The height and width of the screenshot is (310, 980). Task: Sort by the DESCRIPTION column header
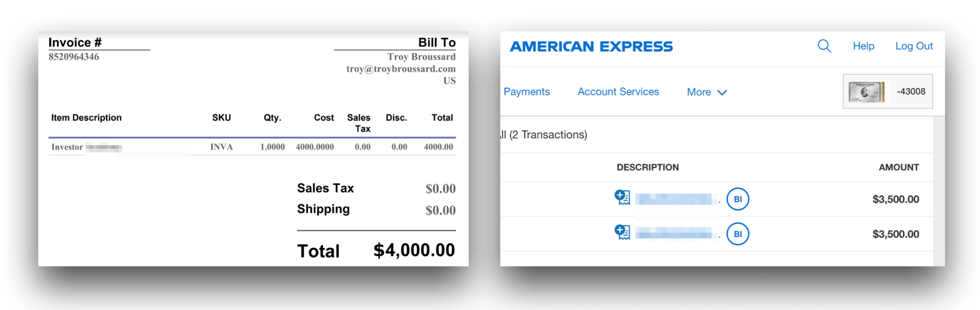pyautogui.click(x=647, y=167)
